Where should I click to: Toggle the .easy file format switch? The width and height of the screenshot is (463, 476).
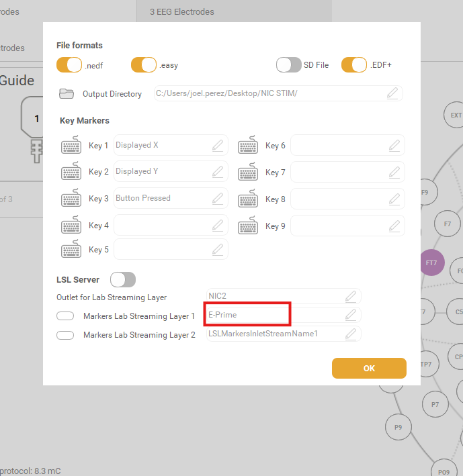[144, 64]
